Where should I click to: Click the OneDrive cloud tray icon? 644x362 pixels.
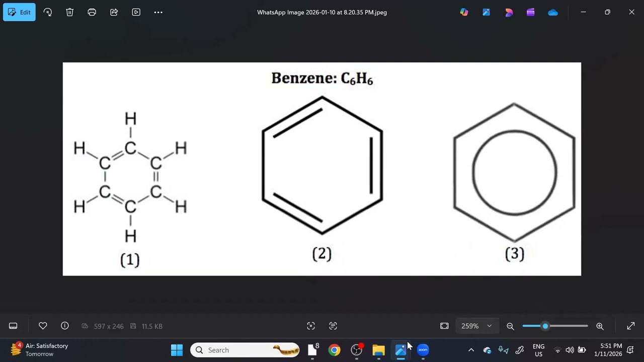tap(487, 350)
